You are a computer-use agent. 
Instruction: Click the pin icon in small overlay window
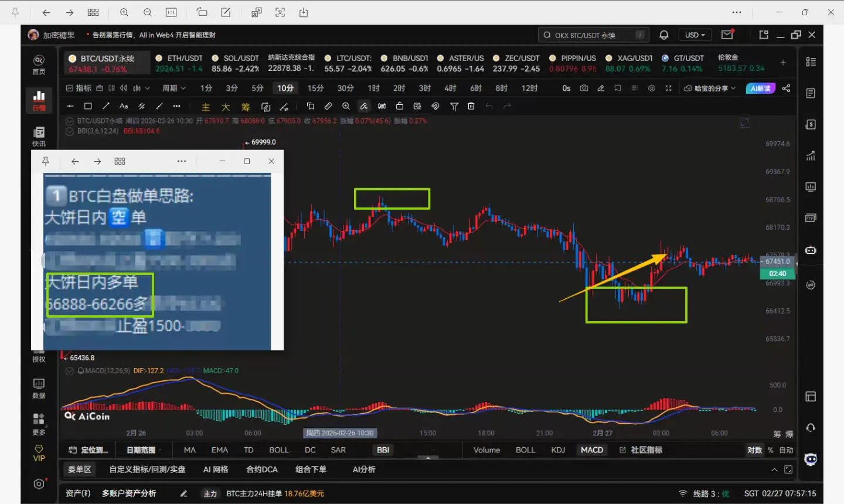point(46,161)
